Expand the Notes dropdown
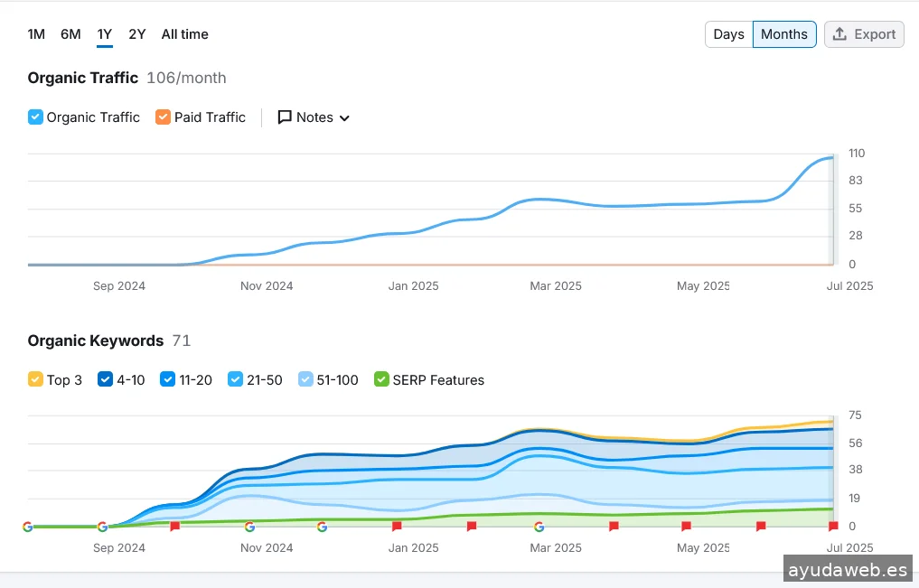This screenshot has width=919, height=588. 314,117
